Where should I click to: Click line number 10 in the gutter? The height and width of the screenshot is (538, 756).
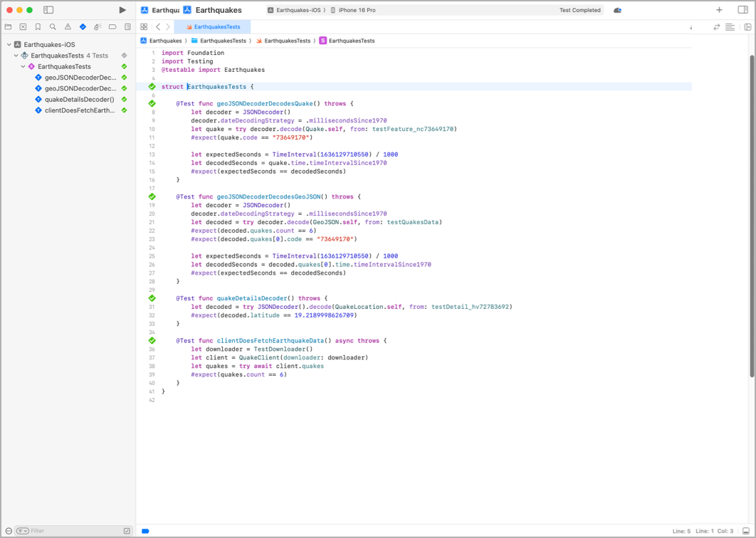[x=152, y=130]
